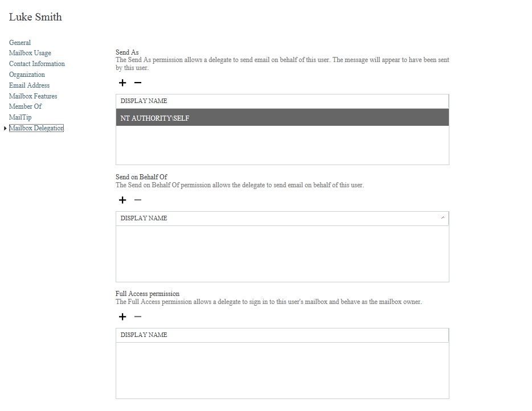Open Mailbox Usage settings
The height and width of the screenshot is (411, 532).
30,52
